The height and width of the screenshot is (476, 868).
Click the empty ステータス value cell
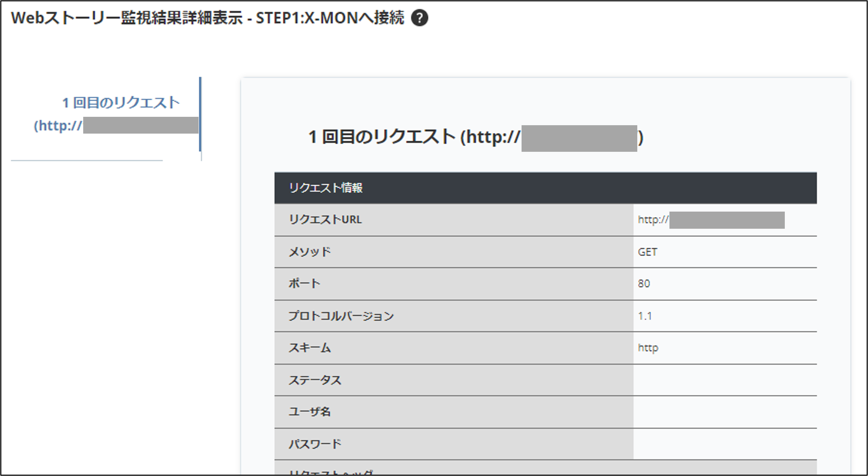[725, 380]
